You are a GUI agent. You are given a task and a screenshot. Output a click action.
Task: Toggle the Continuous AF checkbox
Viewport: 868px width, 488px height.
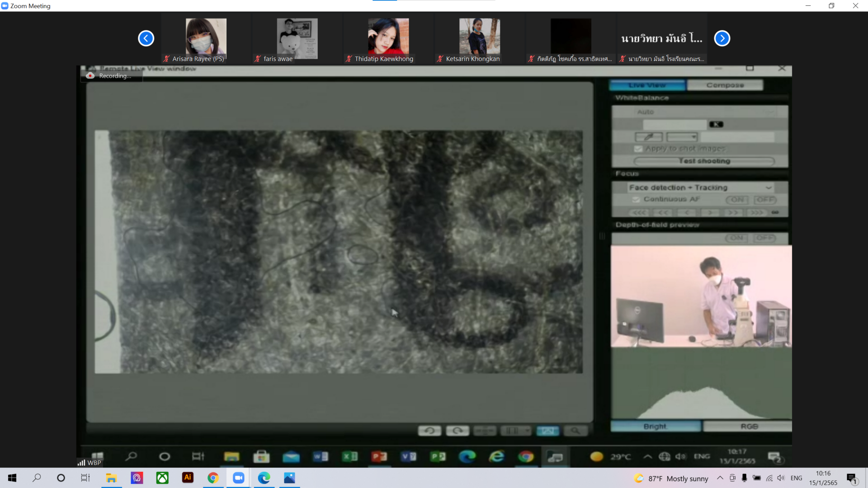point(636,199)
